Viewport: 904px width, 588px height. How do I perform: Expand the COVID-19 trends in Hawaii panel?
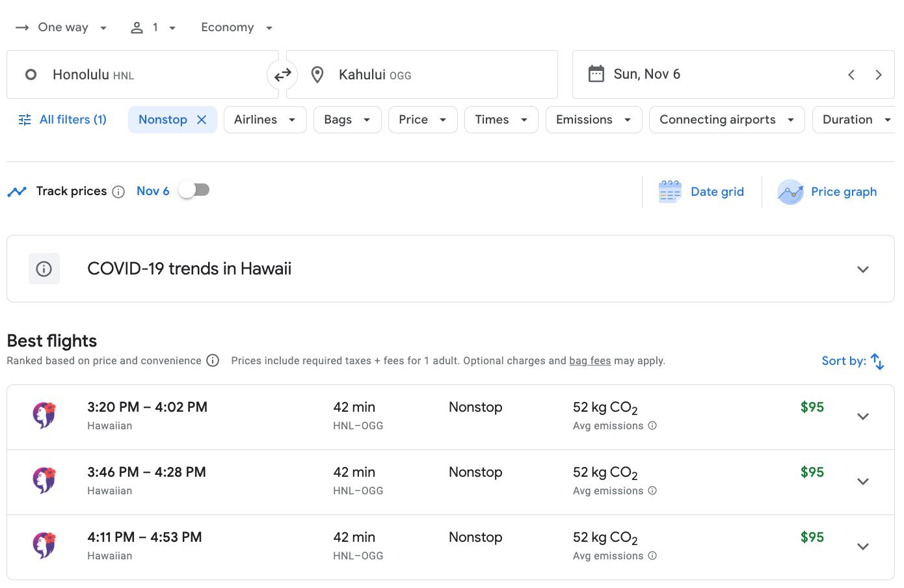(862, 269)
